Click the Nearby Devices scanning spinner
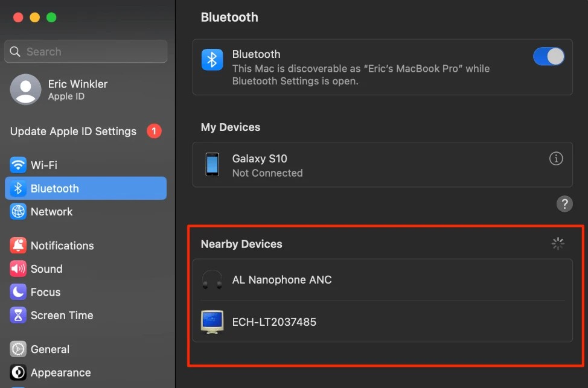588x388 pixels. pos(557,243)
